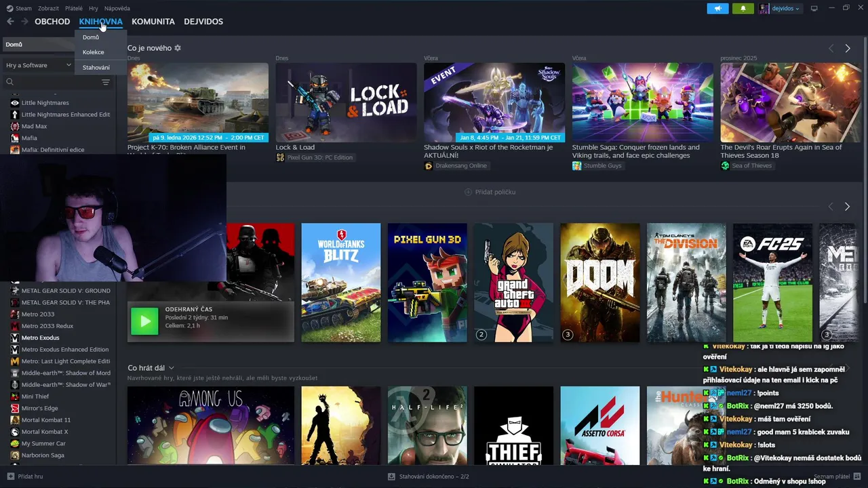The height and width of the screenshot is (488, 868).
Task: Select Metro Exodus Enhanced Edition entry
Action: pos(65,349)
